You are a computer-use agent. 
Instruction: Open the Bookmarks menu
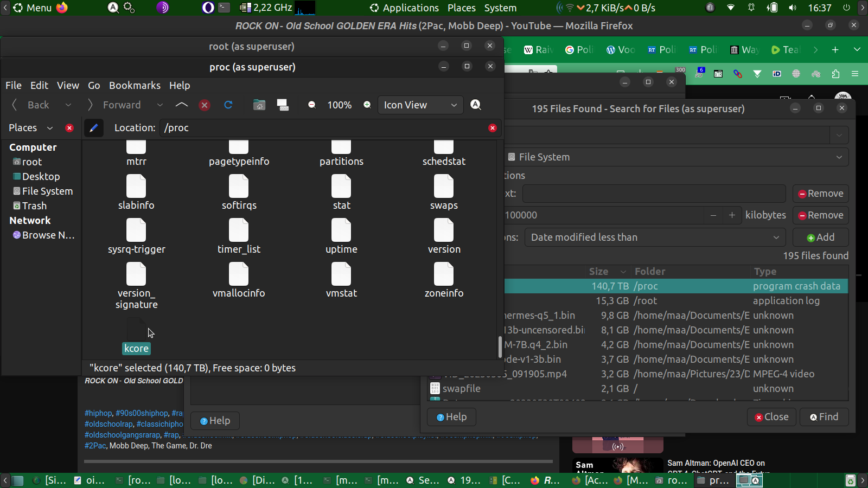tap(135, 86)
